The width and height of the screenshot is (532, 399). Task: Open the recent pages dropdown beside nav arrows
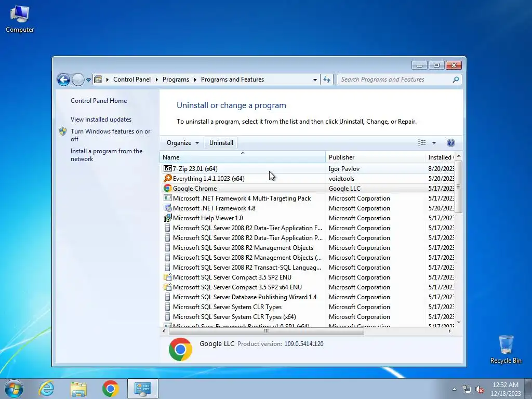(88, 79)
